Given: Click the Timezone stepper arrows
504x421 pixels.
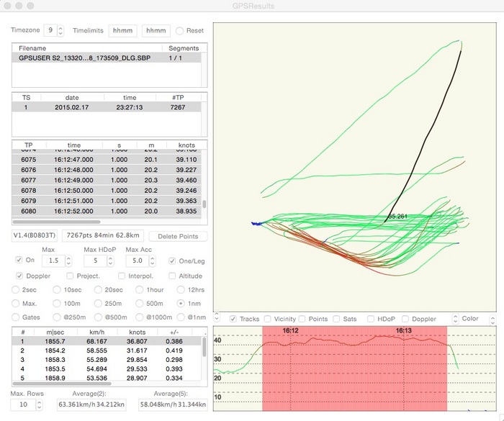Looking at the screenshot, I should [60, 31].
